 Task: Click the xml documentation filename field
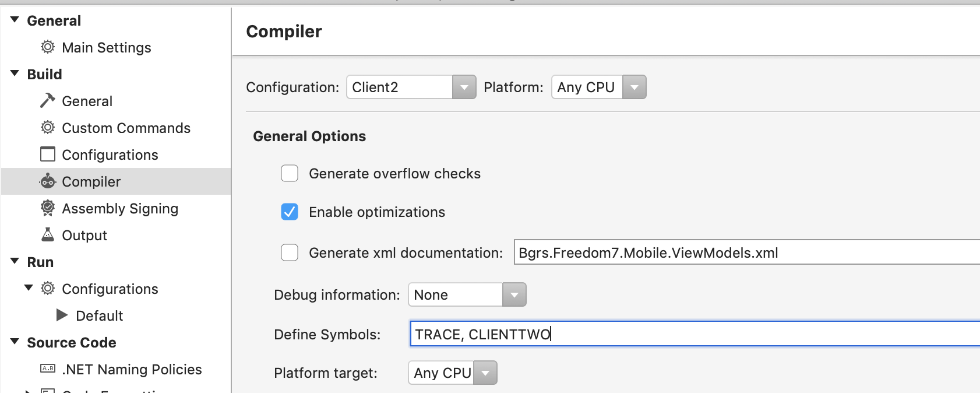click(746, 252)
